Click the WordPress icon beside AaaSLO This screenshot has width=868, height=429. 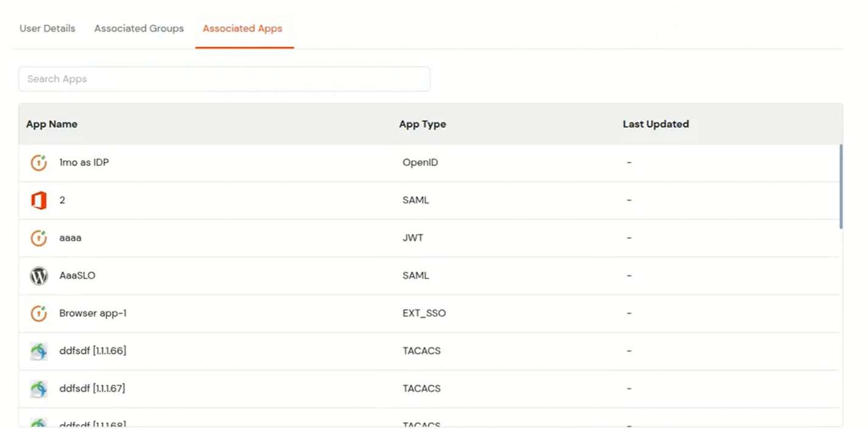click(x=39, y=276)
